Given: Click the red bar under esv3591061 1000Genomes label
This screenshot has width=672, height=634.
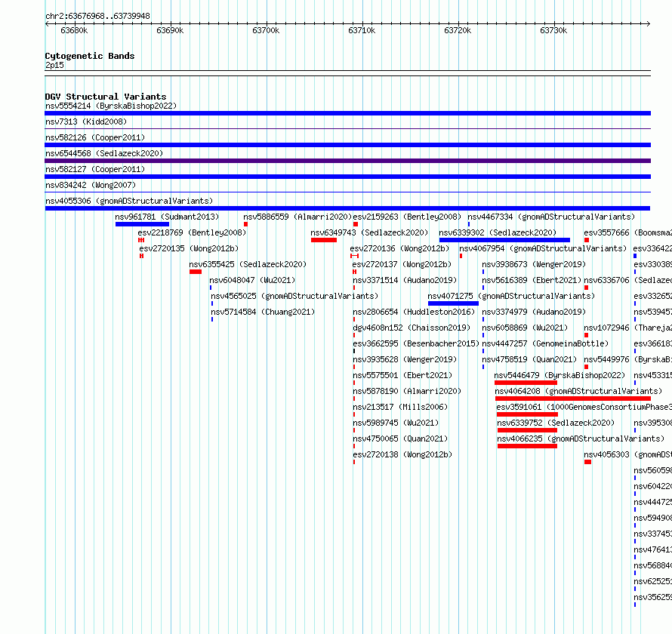Looking at the screenshot, I should click(527, 414).
